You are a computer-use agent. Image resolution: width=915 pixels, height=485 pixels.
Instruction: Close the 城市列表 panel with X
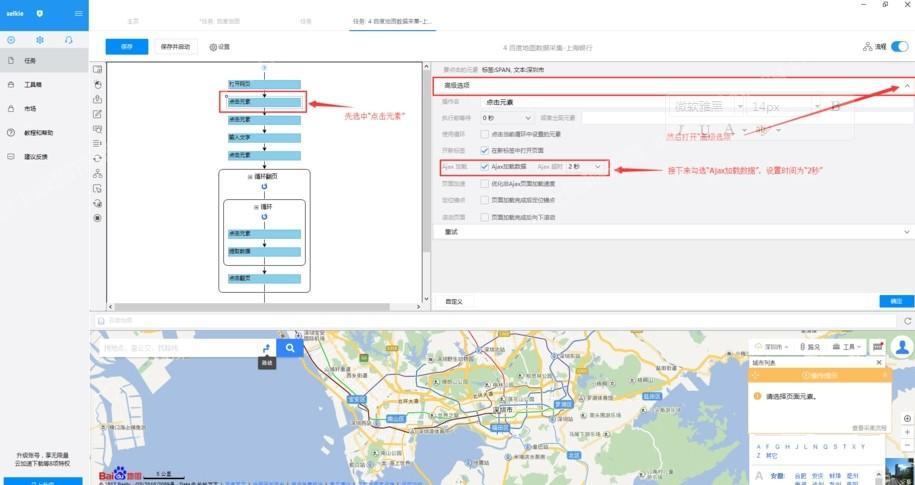[879, 362]
